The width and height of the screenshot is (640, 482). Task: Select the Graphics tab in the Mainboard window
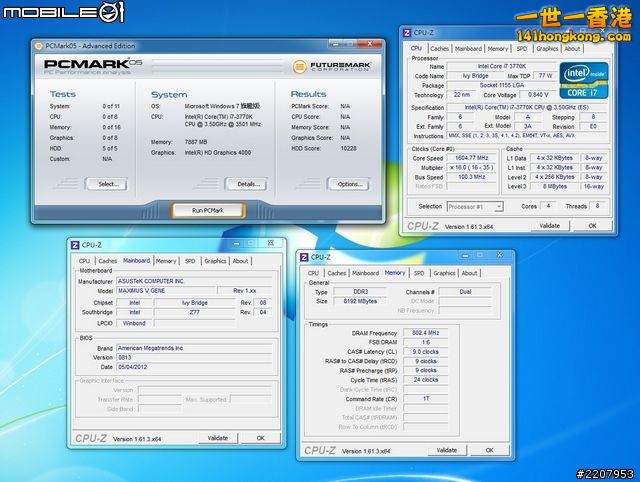[215, 261]
